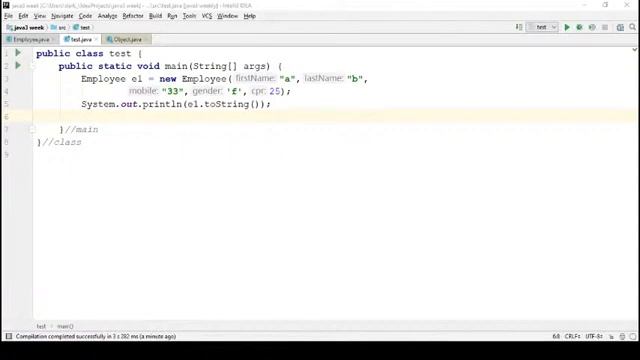Toggle tool windows button in status bar corner
The image size is (640, 360).
(x=9, y=336)
